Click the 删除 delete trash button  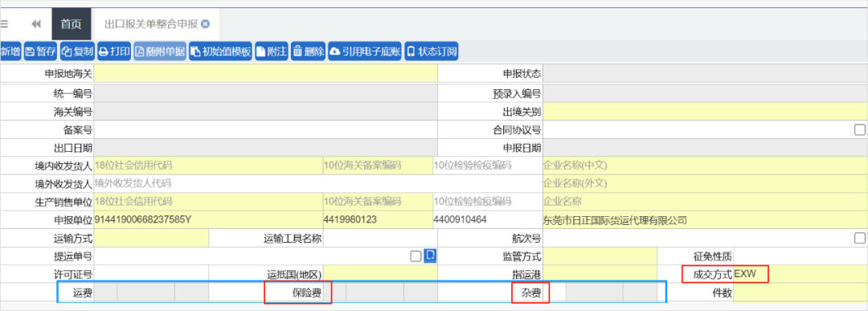(x=309, y=52)
